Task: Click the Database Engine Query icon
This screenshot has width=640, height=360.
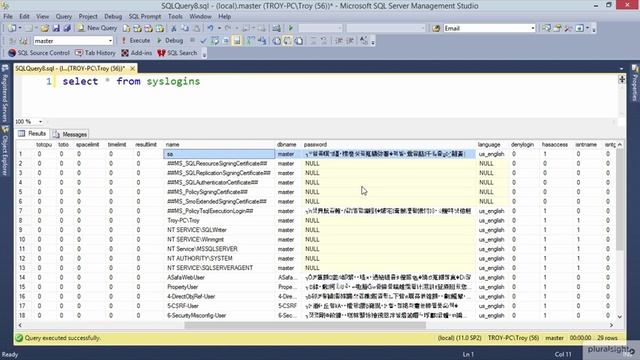Action: pos(127,28)
